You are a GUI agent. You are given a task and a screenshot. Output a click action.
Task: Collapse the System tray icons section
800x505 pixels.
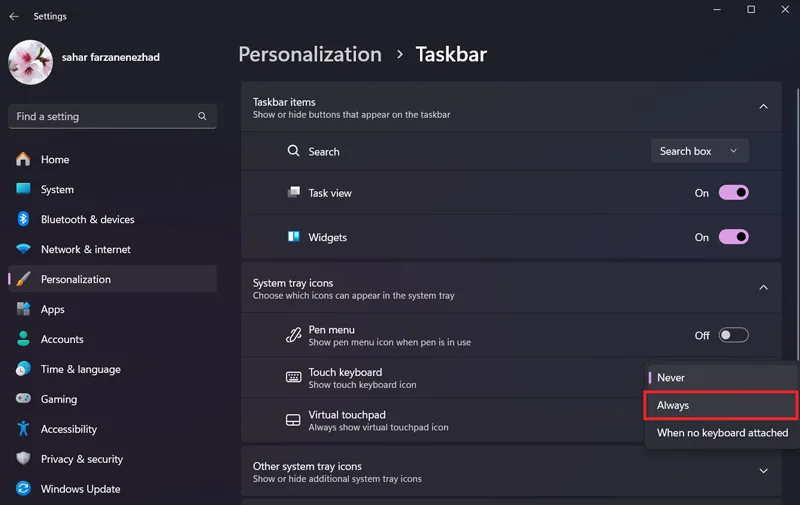point(763,288)
